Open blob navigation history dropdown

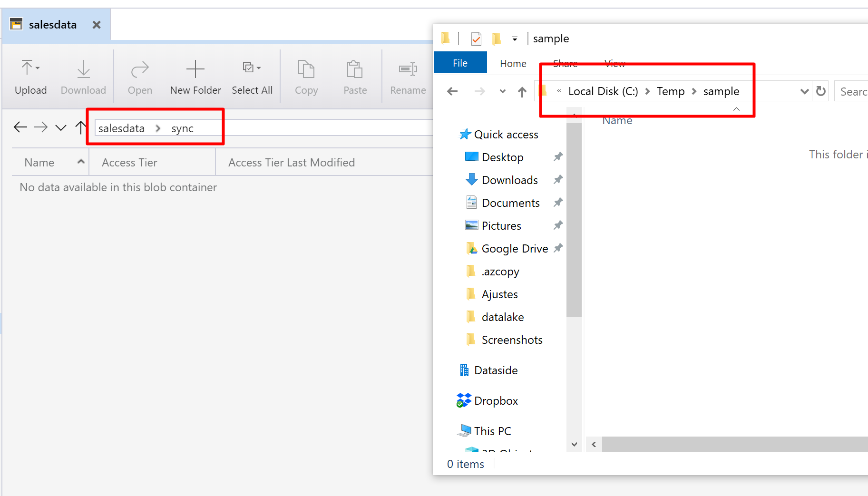(61, 127)
